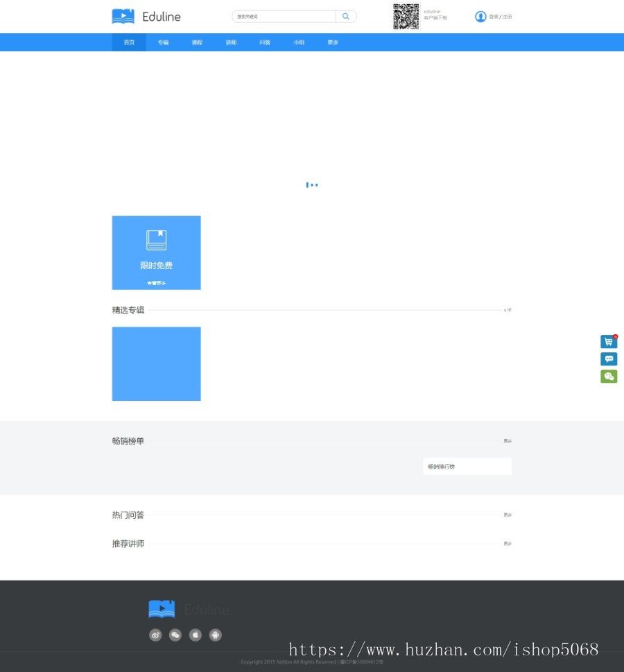Select the 小组 navigation tab
Image resolution: width=624 pixels, height=672 pixels.
(x=299, y=42)
